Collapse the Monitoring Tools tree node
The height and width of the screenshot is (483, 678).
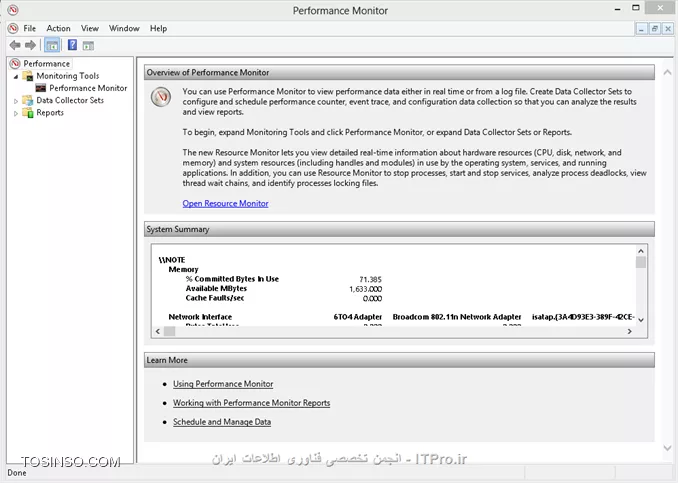(16, 77)
